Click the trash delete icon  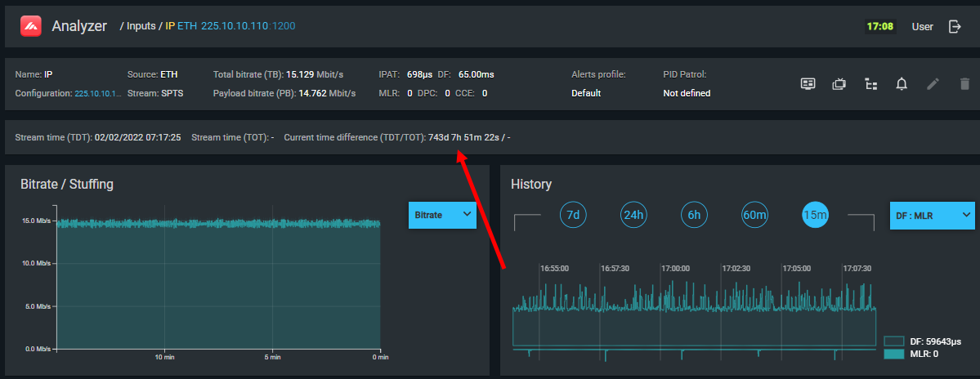point(964,83)
